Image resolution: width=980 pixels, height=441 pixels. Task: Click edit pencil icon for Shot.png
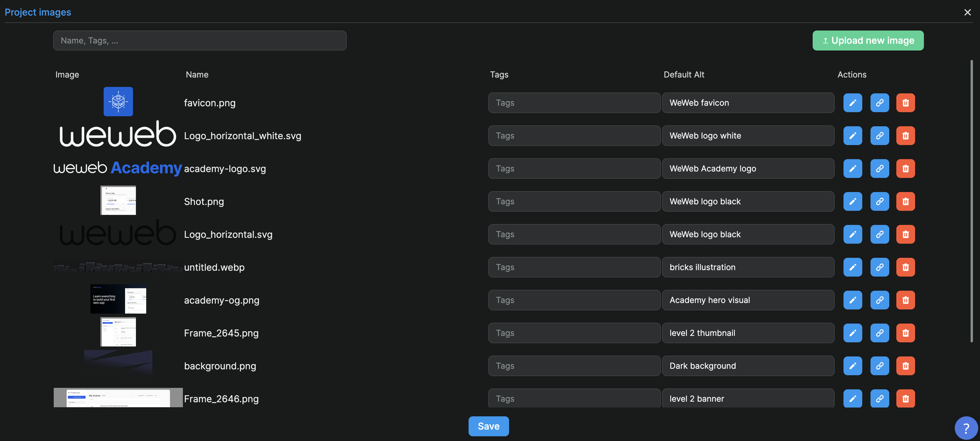pos(853,201)
